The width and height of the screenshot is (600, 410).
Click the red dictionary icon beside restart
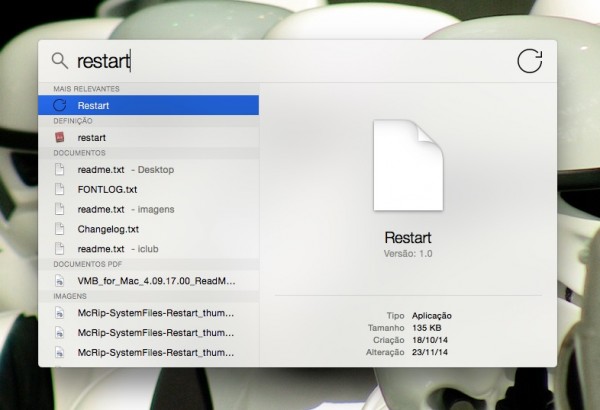(60, 137)
